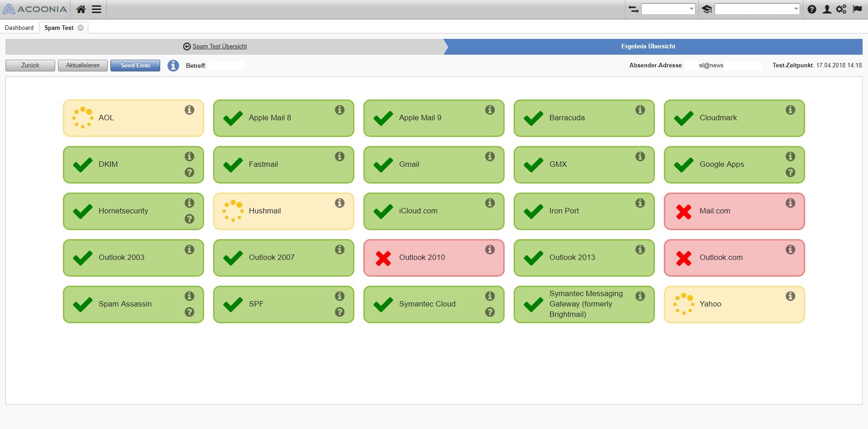The width and height of the screenshot is (868, 429).
Task: Open the hamburger main menu
Action: [96, 9]
